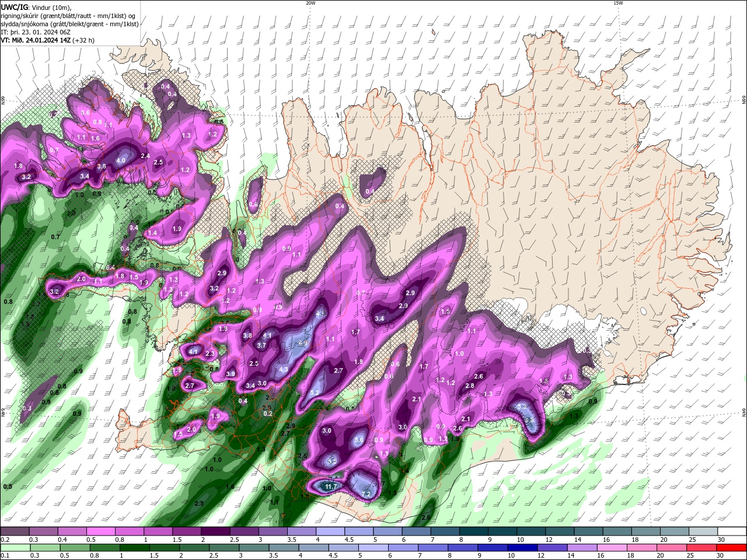Click the 7.2 precipitation value near the south coast
Image resolution: width=747 pixels, height=560 pixels.
click(366, 494)
